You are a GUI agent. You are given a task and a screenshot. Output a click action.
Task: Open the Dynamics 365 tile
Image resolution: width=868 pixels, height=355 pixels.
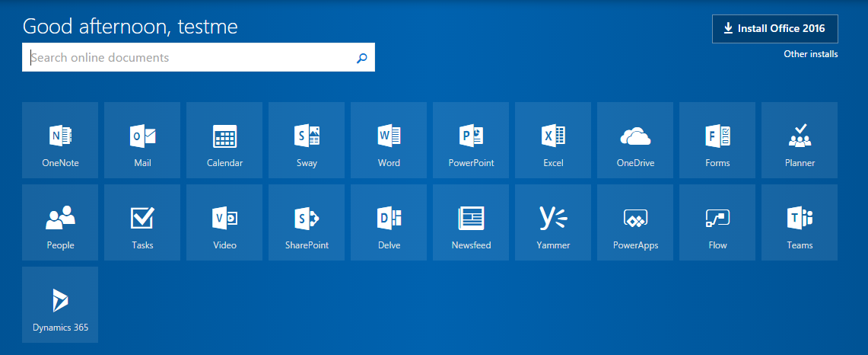point(60,305)
